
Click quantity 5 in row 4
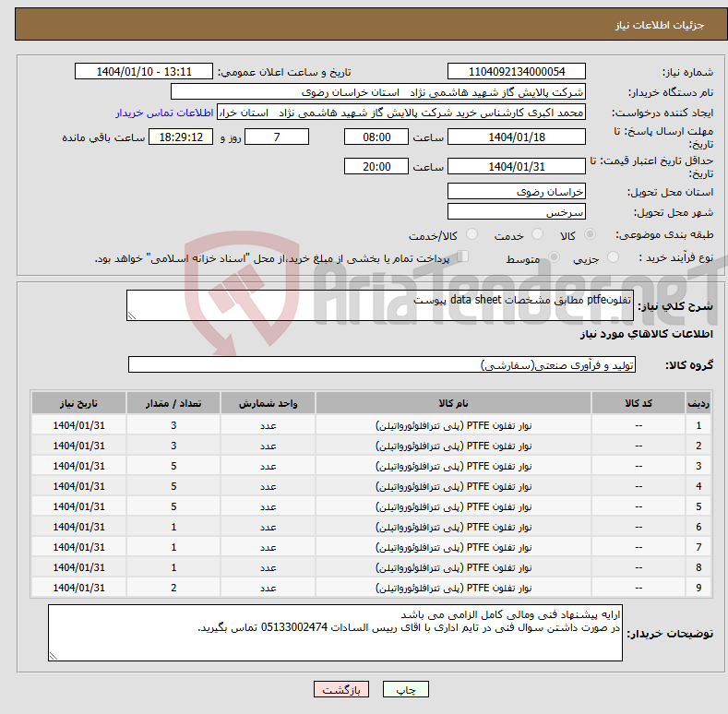point(173,486)
